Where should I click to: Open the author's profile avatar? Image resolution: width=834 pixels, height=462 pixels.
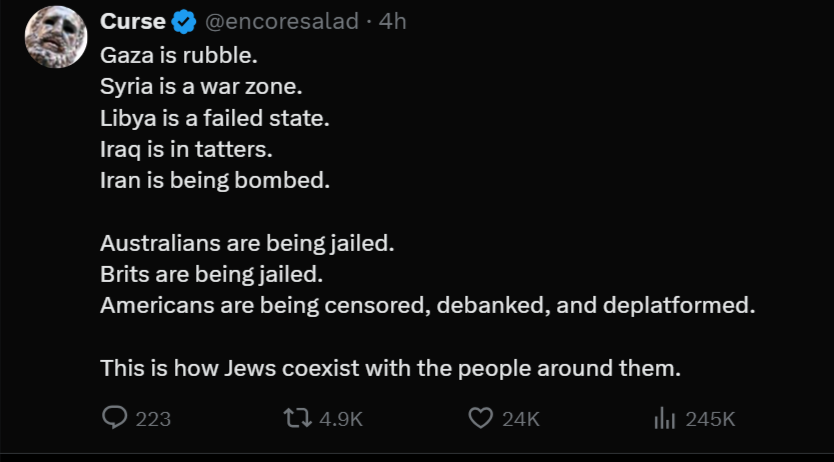click(55, 37)
